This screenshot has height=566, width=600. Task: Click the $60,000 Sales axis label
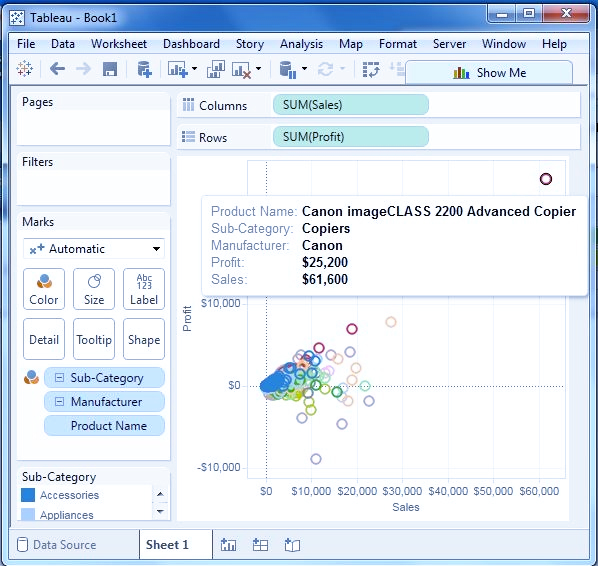[539, 491]
